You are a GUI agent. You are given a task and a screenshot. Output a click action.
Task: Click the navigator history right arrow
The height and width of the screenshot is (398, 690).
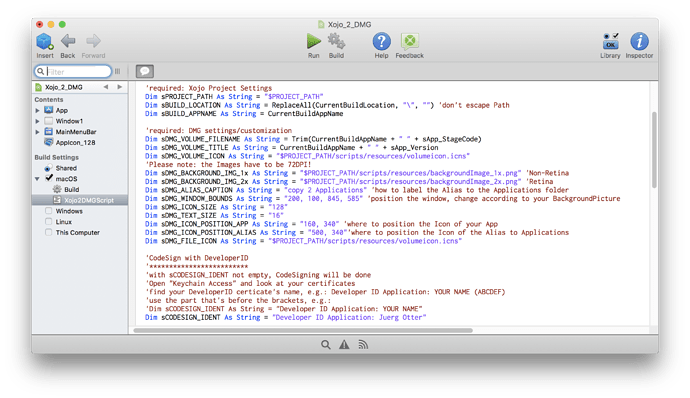tap(119, 87)
